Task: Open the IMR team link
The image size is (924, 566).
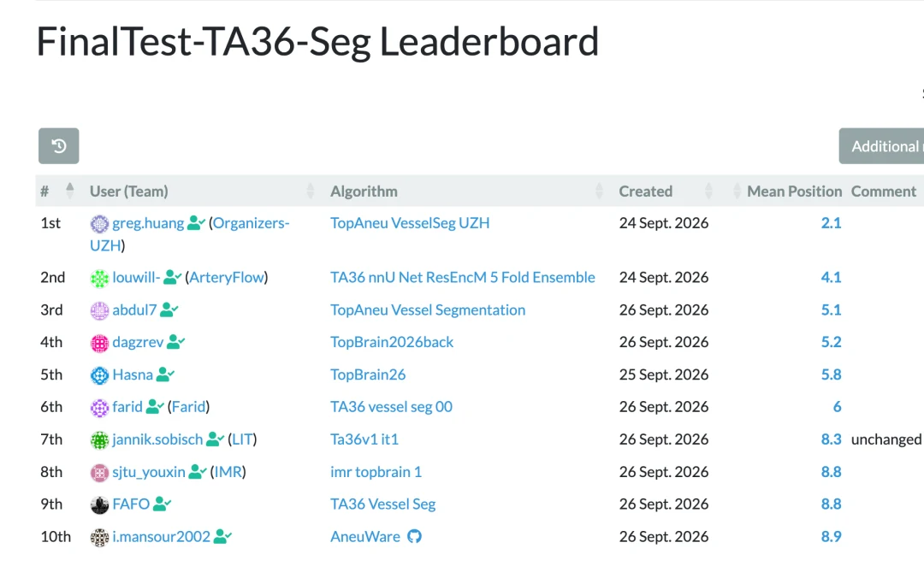Action: tap(228, 472)
